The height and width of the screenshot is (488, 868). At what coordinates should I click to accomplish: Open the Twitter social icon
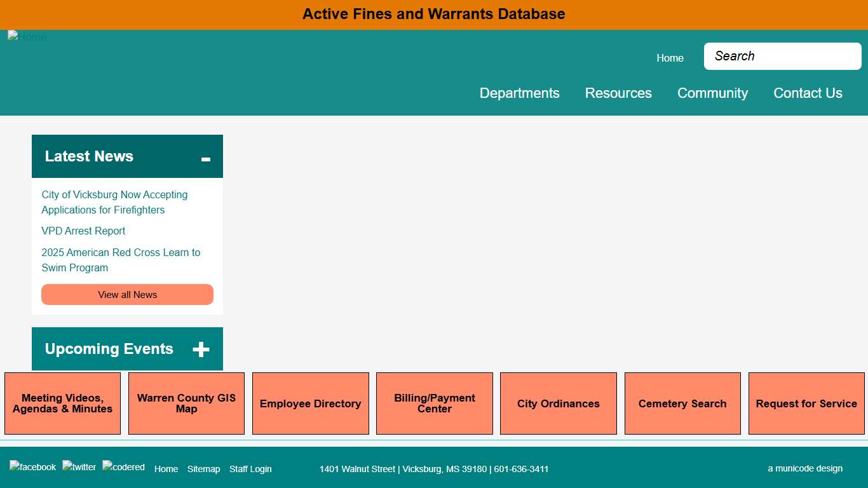click(79, 467)
